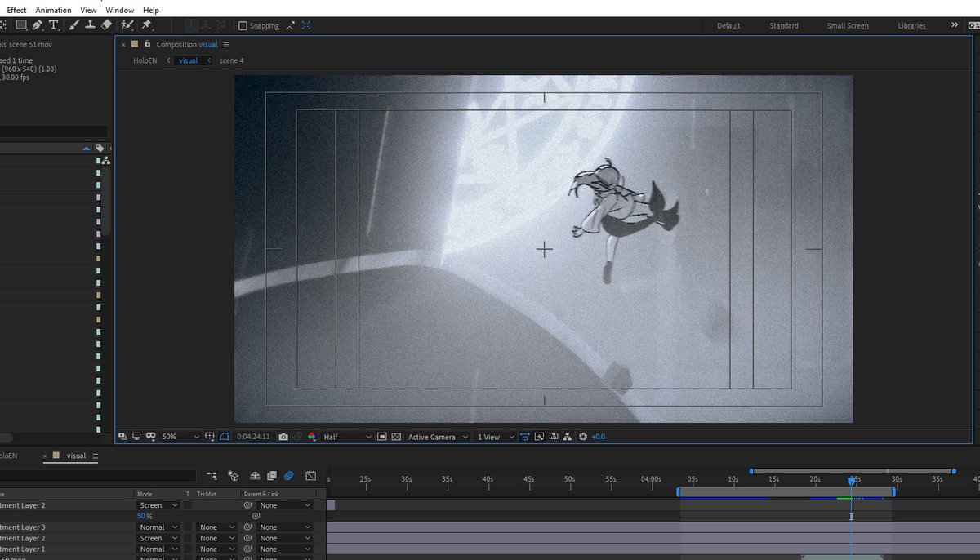
Task: Switch to the Libraries workspace
Action: pos(911,25)
